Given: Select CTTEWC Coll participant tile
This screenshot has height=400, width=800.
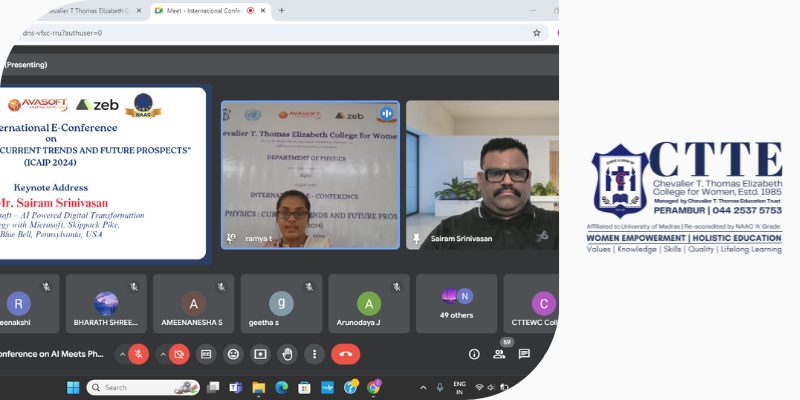Looking at the screenshot, I should coord(531,304).
